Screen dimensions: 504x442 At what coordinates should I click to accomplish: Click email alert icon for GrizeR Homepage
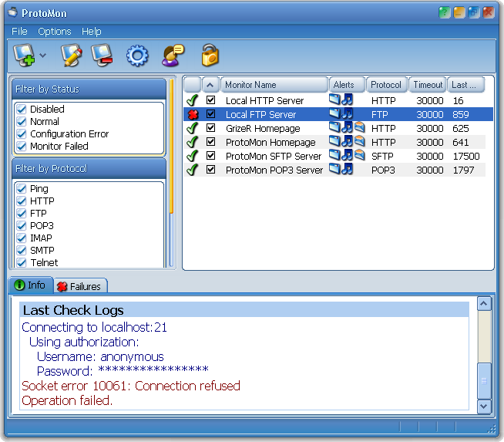(360, 127)
